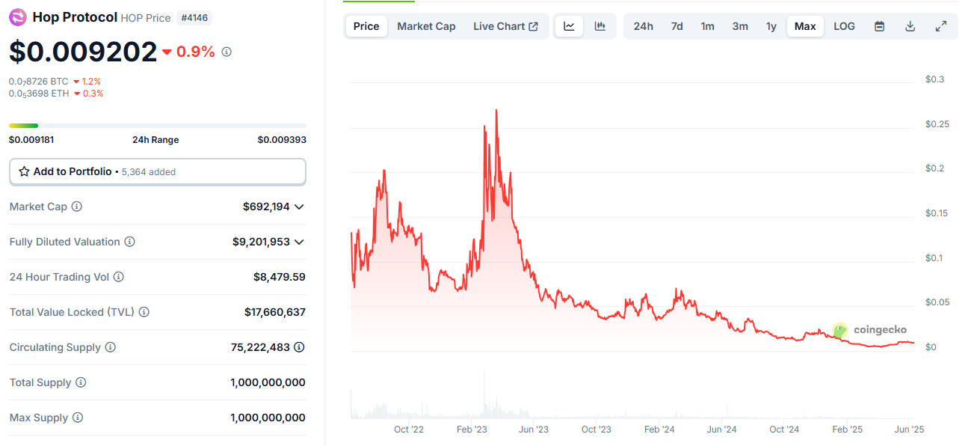Open the Total Value Locked info icon
980x446 pixels.
coord(144,312)
